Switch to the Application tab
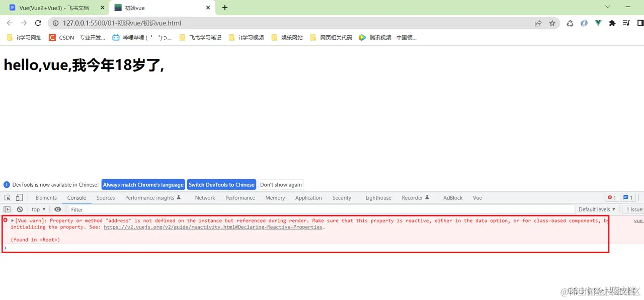This screenshot has height=300, width=644. pos(308,198)
